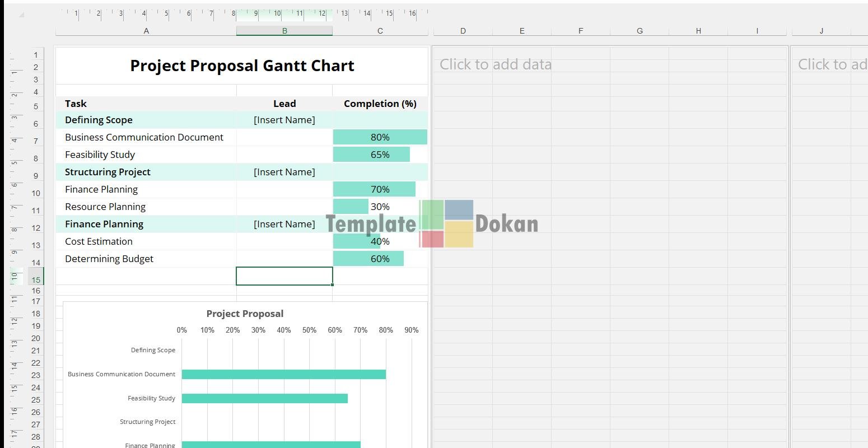Viewport: 868px width, 448px height.
Task: Select the 60% Determining Budget completion cell
Action: (x=380, y=259)
